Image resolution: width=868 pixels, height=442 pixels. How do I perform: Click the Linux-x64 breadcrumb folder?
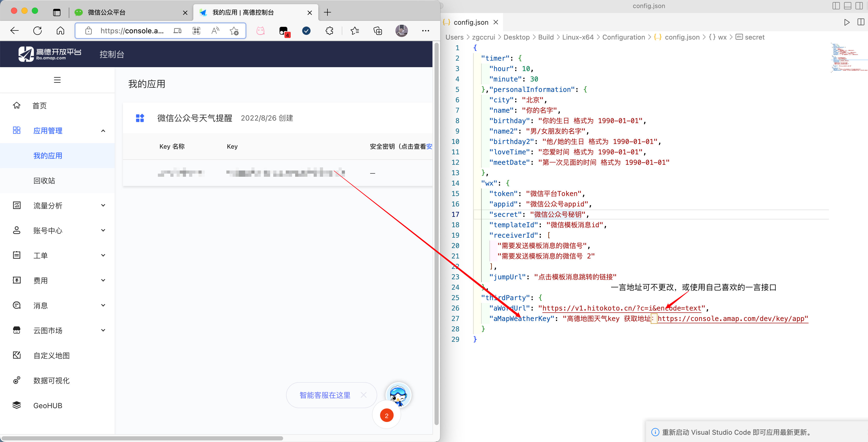point(578,37)
